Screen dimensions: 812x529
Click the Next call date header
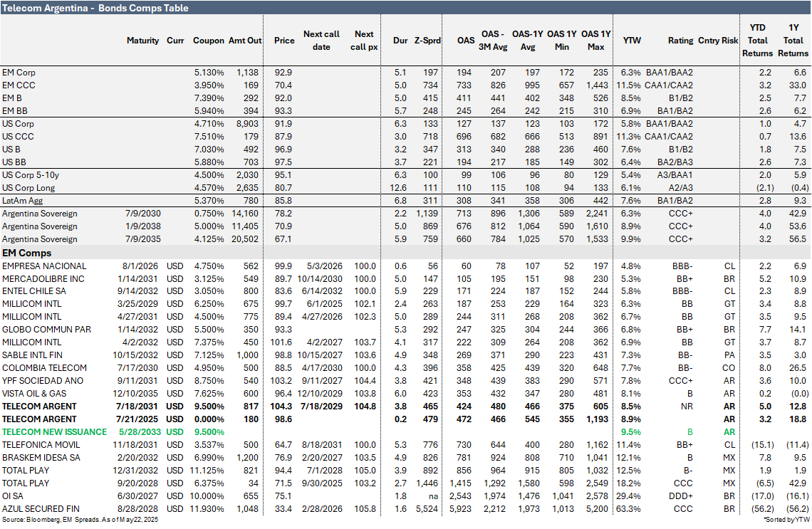click(x=321, y=41)
